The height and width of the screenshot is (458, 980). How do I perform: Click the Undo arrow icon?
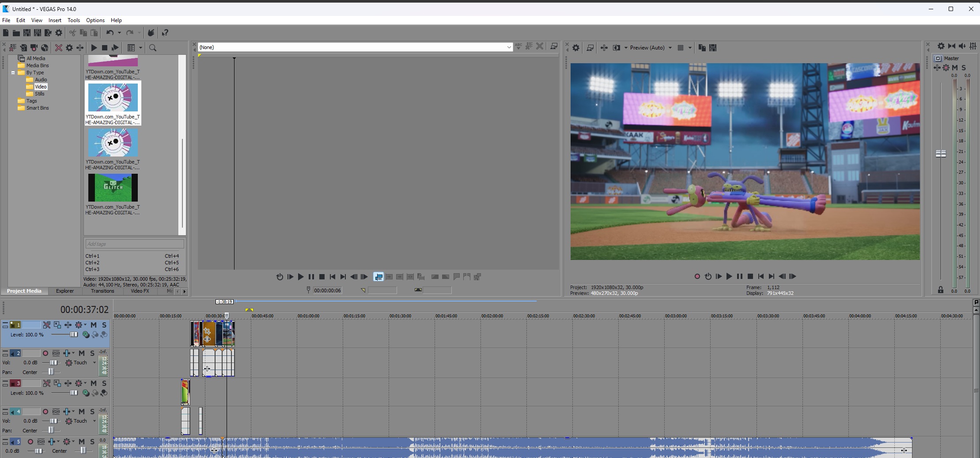pyautogui.click(x=110, y=33)
